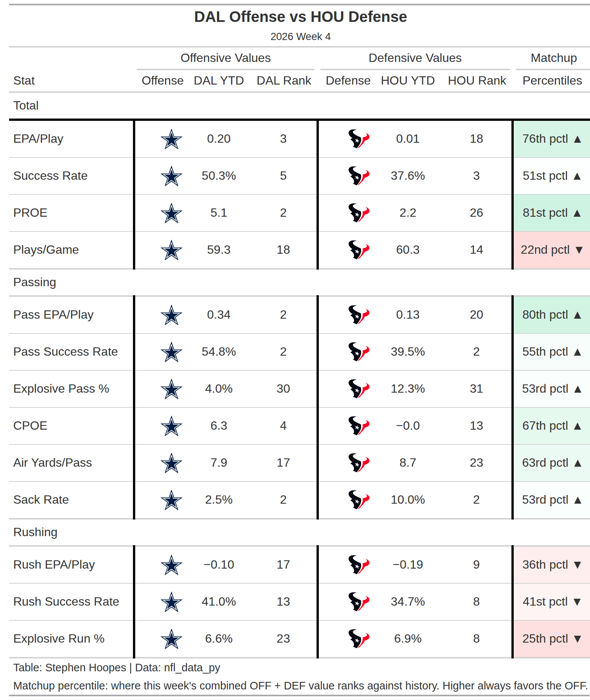This screenshot has height=700, width=590.
Task: Click the Texans logo in Plays/Game row
Action: [x=358, y=250]
